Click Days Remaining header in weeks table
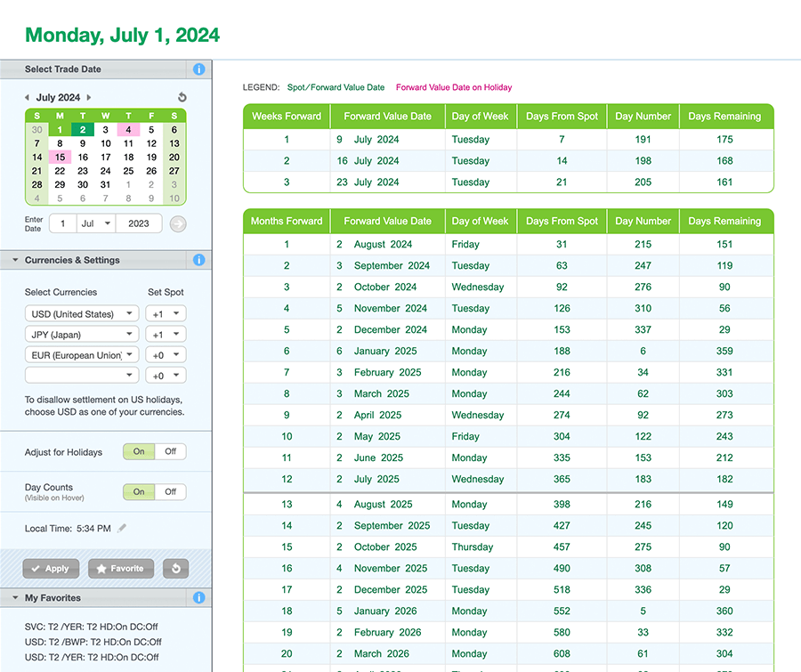This screenshot has height=672, width=801. click(724, 117)
